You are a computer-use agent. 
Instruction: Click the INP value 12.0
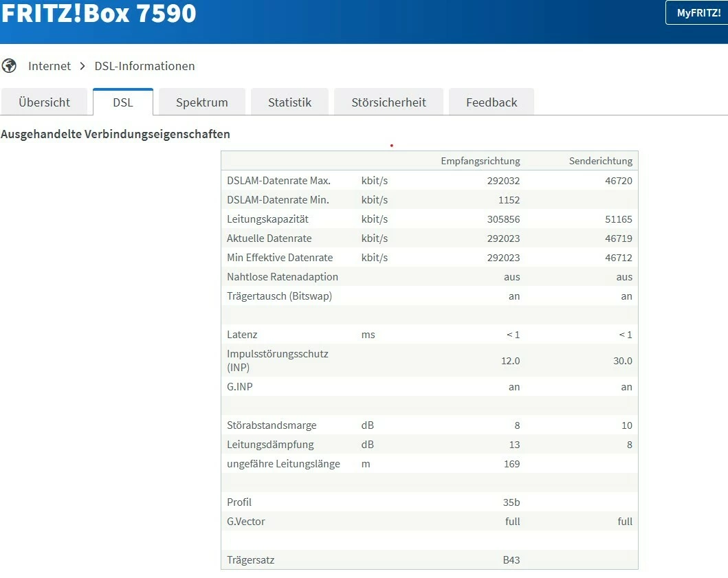point(510,361)
